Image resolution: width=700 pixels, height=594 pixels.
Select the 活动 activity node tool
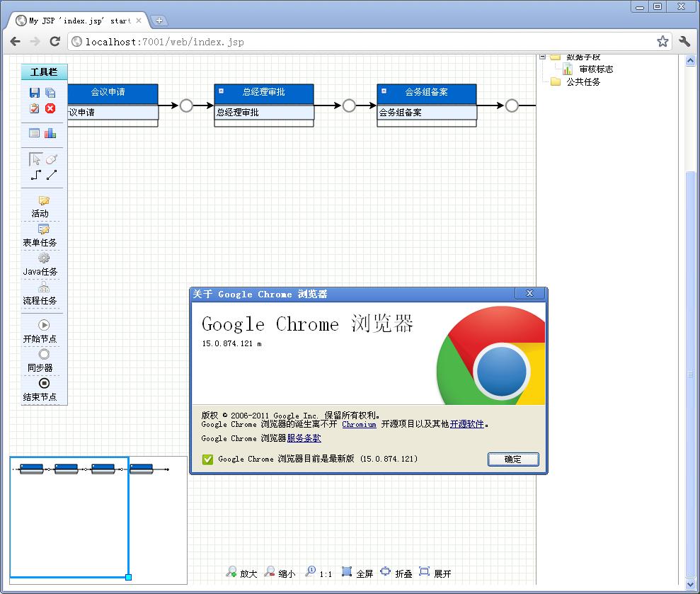coord(40,207)
